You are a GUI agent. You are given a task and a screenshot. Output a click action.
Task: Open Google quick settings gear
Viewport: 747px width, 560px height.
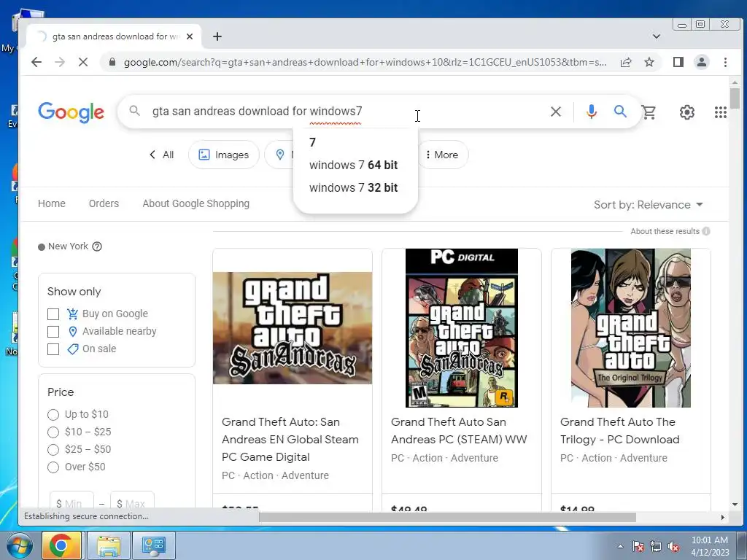(x=686, y=112)
